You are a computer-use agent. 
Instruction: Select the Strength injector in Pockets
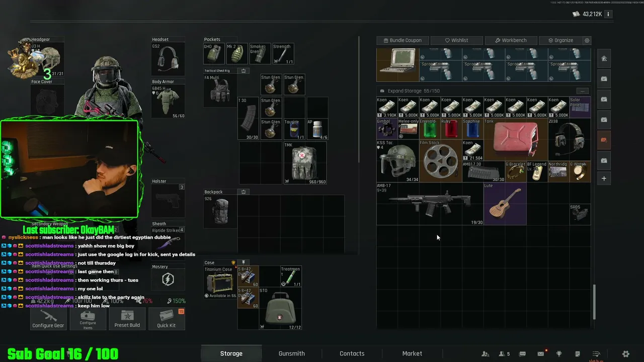point(283,54)
